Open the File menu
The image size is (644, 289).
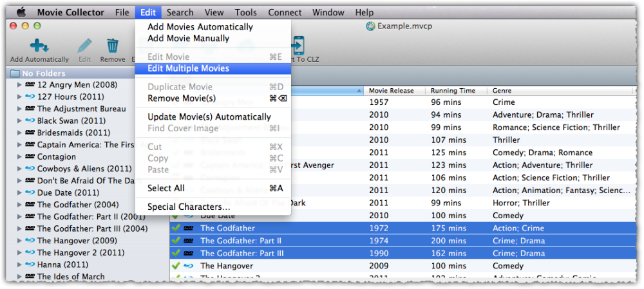[x=122, y=12]
